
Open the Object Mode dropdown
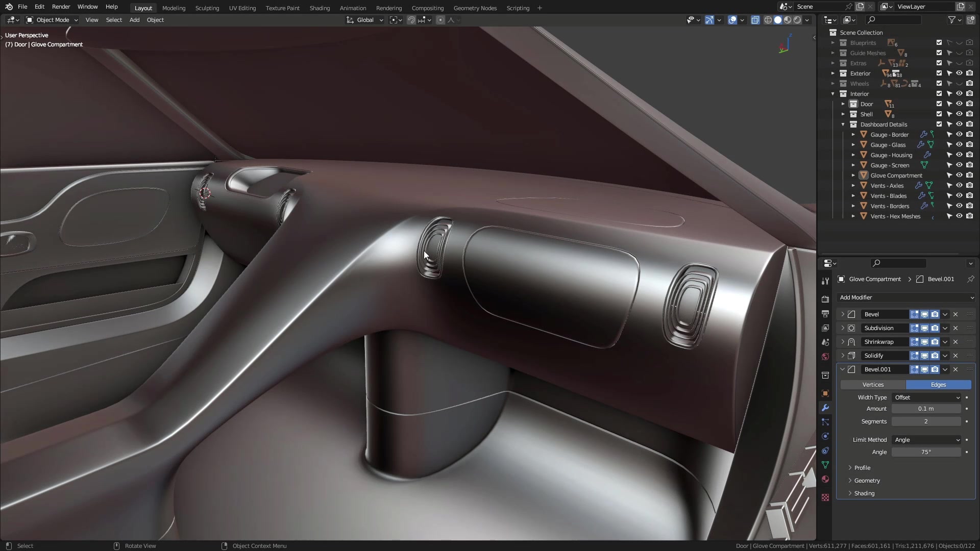(x=52, y=20)
